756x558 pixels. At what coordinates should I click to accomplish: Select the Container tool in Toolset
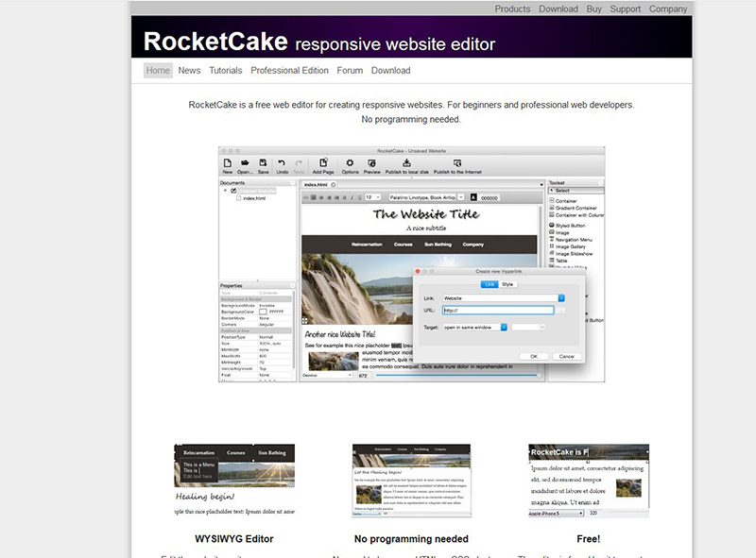pyautogui.click(x=562, y=200)
